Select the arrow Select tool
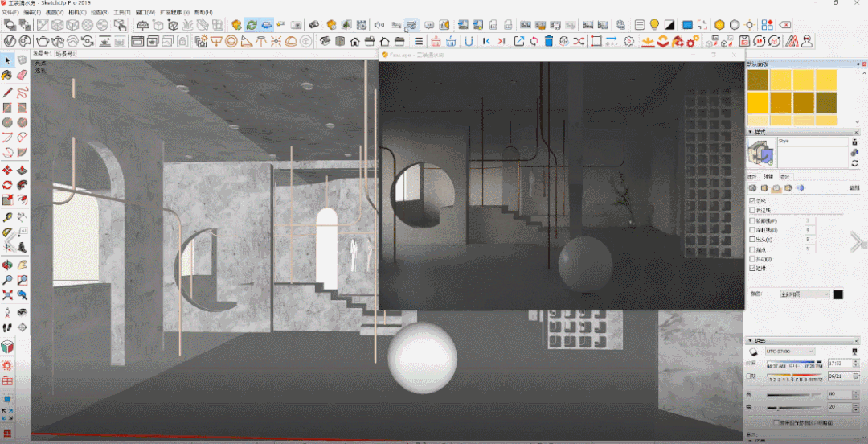Viewport: 868px width, 444px height. [7, 60]
